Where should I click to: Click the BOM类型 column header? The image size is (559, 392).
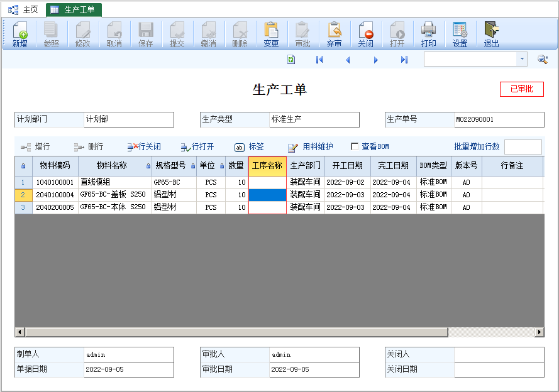(x=433, y=166)
